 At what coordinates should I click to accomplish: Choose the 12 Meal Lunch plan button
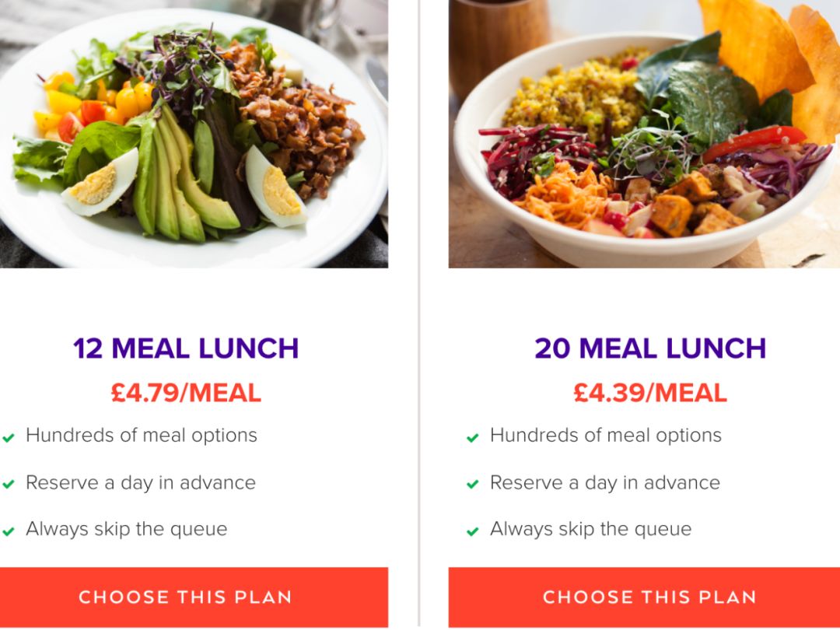point(185,597)
